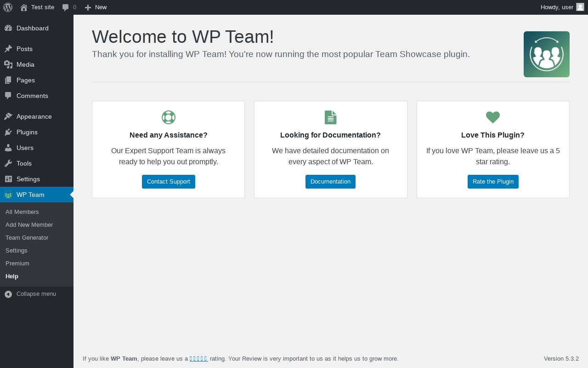The height and width of the screenshot is (368, 588).
Task: Click the Users person icon
Action: 8,148
